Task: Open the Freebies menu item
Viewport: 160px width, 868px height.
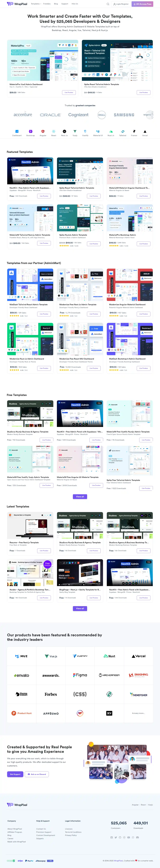Action: (x=47, y=4)
